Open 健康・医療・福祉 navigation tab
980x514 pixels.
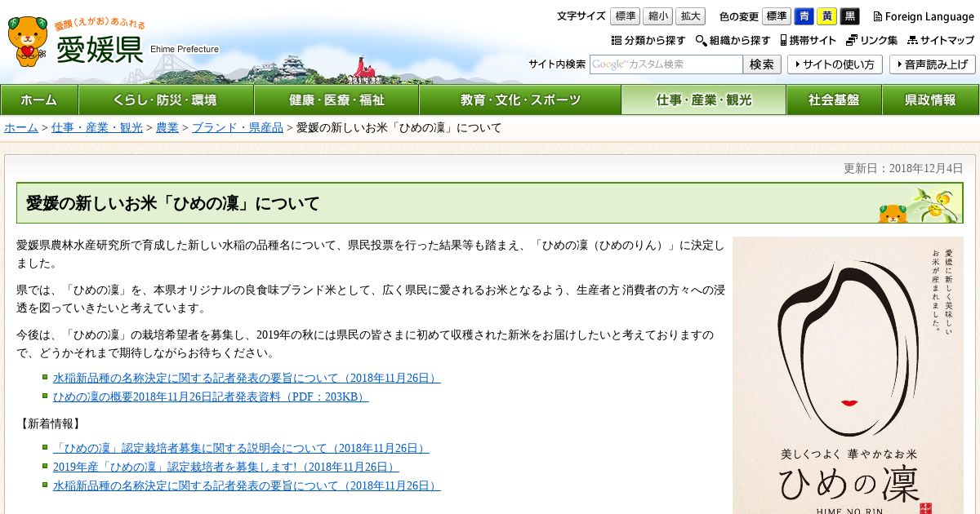click(336, 100)
